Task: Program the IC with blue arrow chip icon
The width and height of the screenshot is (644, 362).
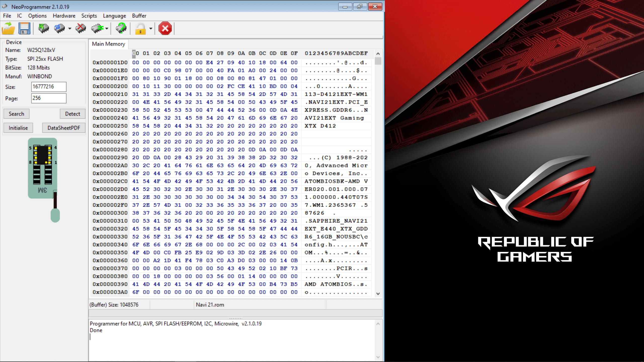Action: tap(60, 28)
